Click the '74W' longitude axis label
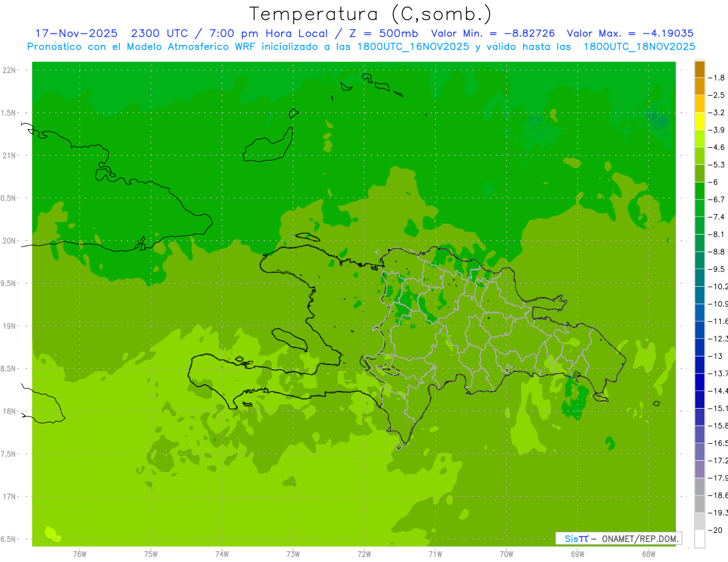This screenshot has width=728, height=562. click(222, 554)
